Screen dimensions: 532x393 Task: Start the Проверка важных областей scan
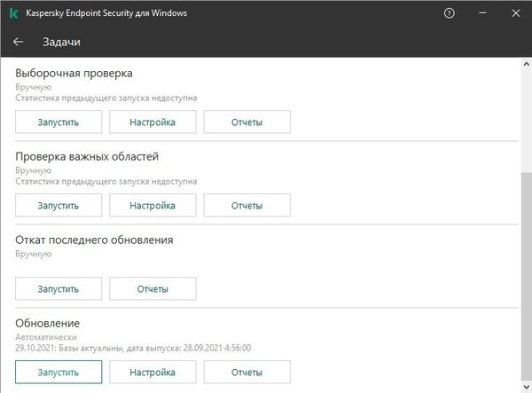(59, 205)
